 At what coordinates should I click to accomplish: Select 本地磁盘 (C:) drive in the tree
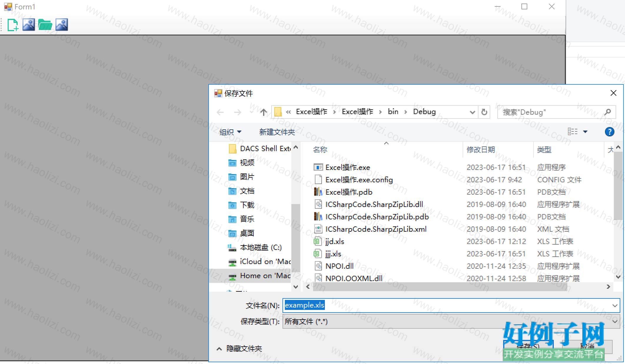[255, 248]
